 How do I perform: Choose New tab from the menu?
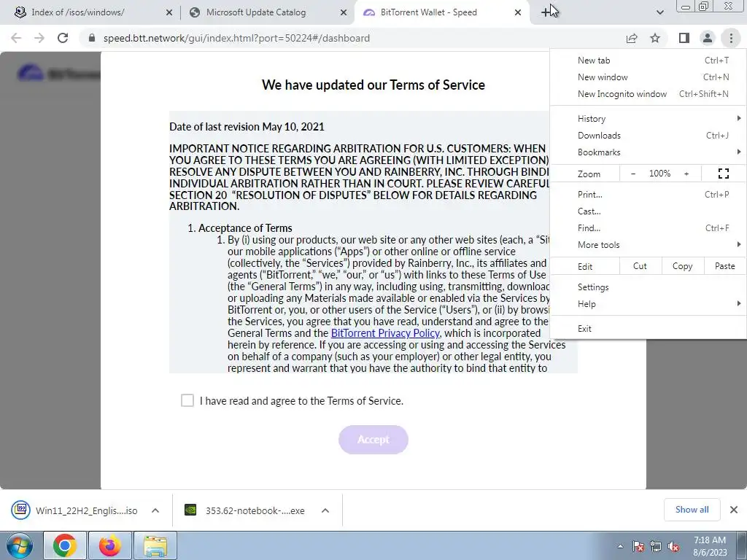click(649, 60)
